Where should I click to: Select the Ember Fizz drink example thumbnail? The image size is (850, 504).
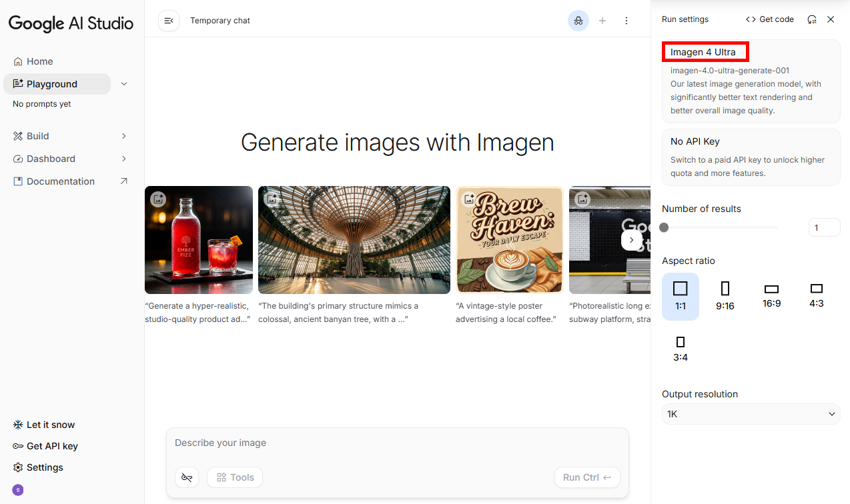coord(199,240)
